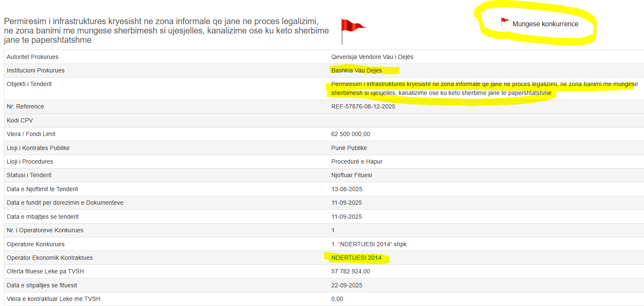Click the Punë Publike contract type value
The width and height of the screenshot is (644, 306).
pos(349,148)
